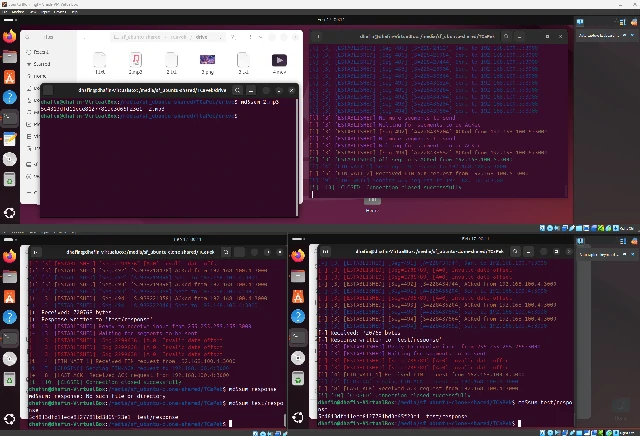Screen dimensions: 640x436
Task: Click the front drive terminal scrollbar
Action: click(297, 157)
